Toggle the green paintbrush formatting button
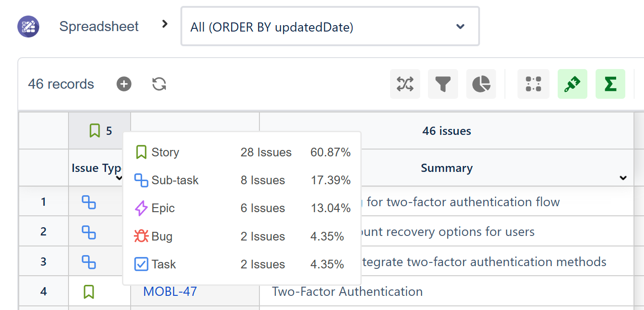 [572, 84]
